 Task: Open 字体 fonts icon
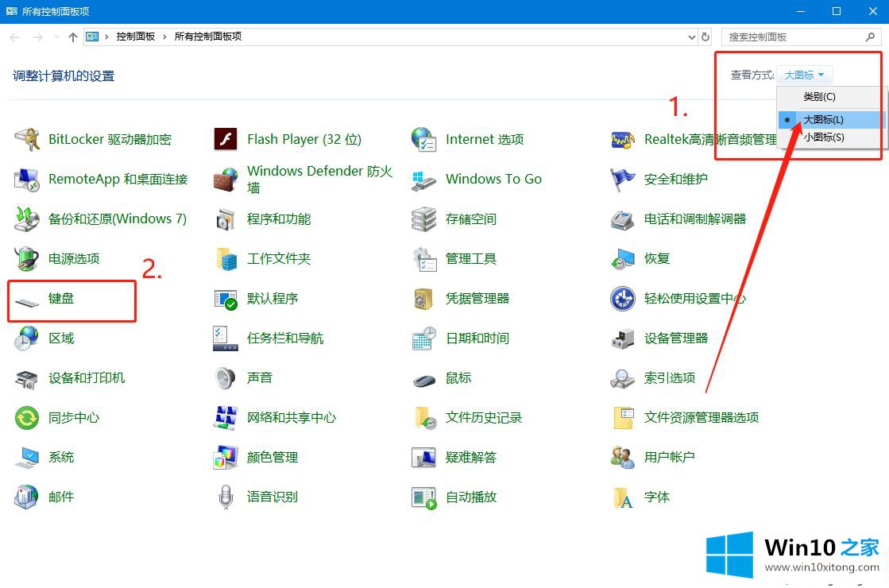(x=623, y=497)
